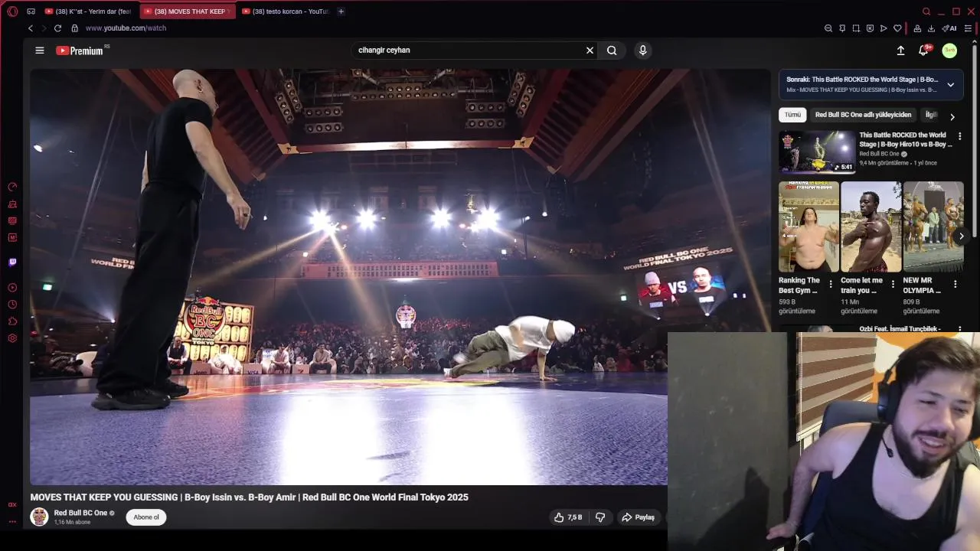Go back to the previous page

point(31,28)
